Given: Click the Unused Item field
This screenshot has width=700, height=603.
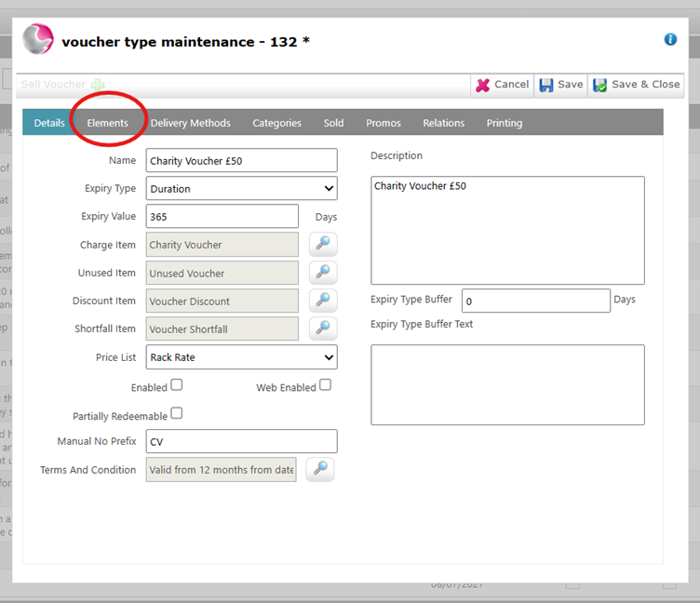Looking at the screenshot, I should click(x=222, y=273).
